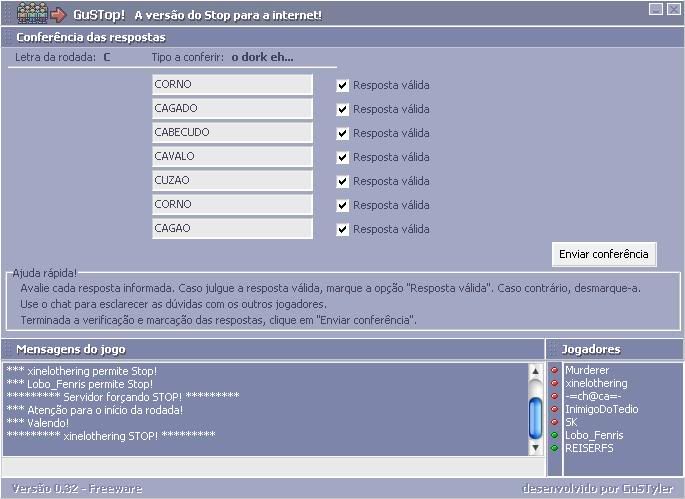685x499 pixels.
Task: Click xinelothering's red status icon
Action: (554, 383)
